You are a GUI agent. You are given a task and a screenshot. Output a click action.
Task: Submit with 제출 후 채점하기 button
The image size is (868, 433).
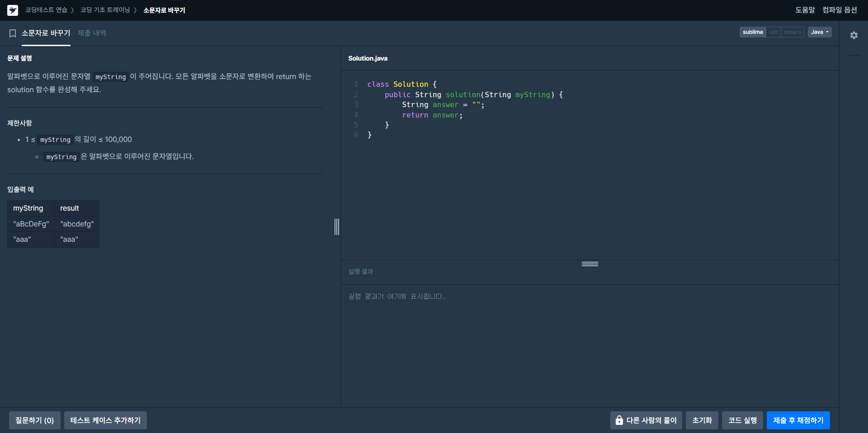[x=798, y=420]
